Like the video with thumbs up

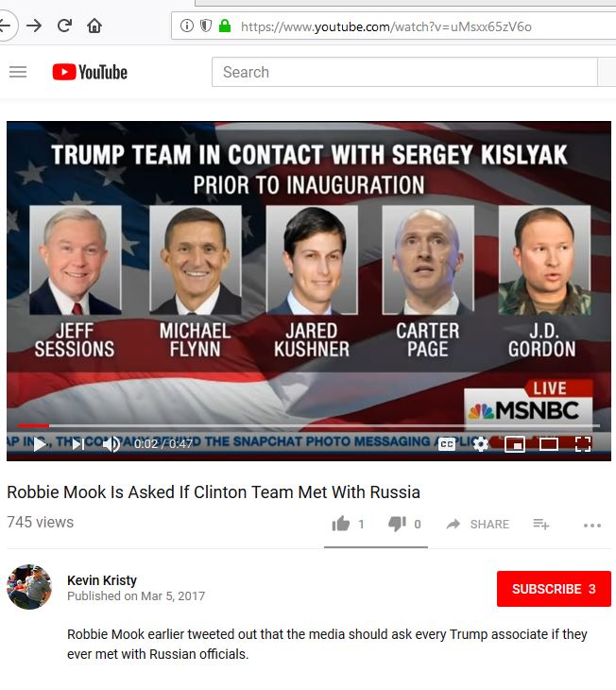pos(340,524)
